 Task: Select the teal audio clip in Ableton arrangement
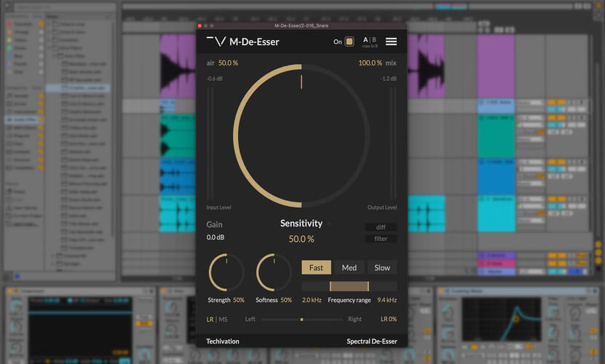coord(178,135)
